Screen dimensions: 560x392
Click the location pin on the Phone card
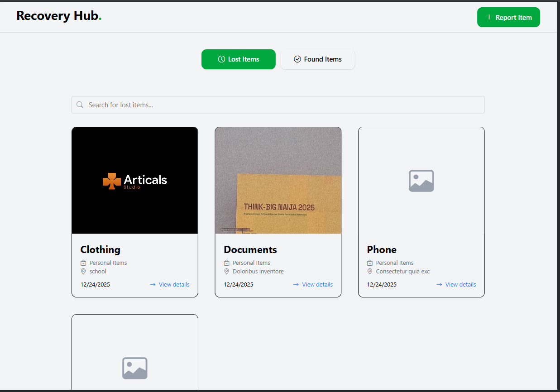(x=370, y=272)
